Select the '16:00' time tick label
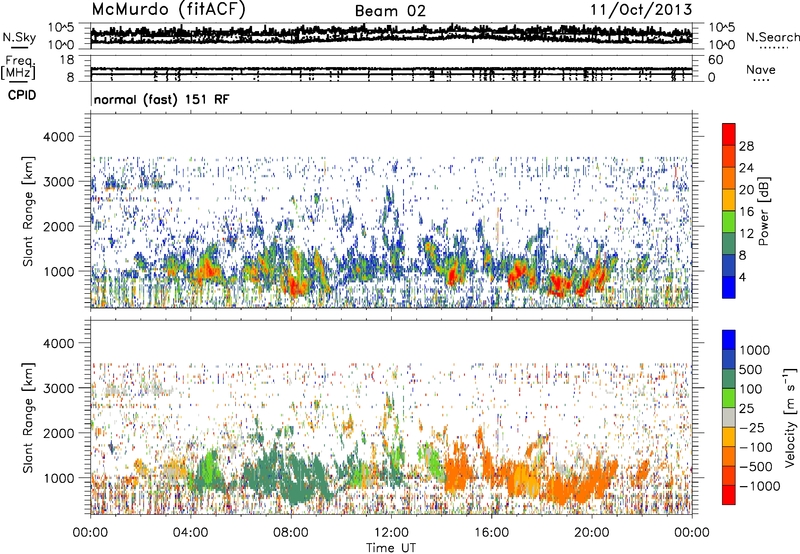This screenshot has width=800, height=554. [491, 533]
